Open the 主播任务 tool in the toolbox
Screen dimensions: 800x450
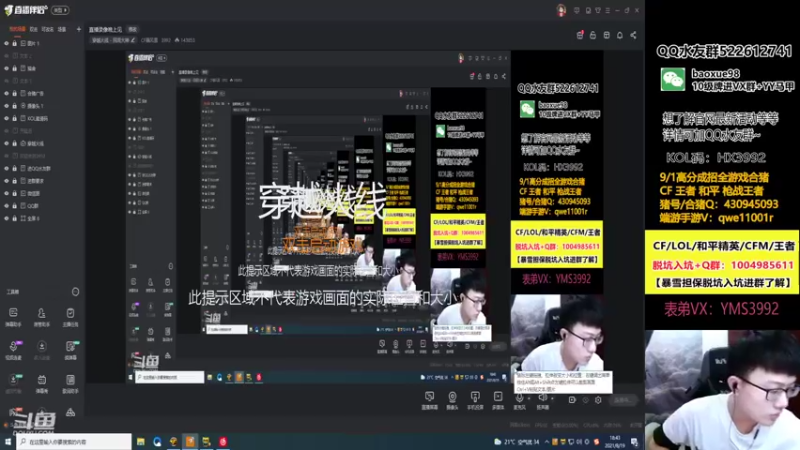pyautogui.click(x=70, y=316)
